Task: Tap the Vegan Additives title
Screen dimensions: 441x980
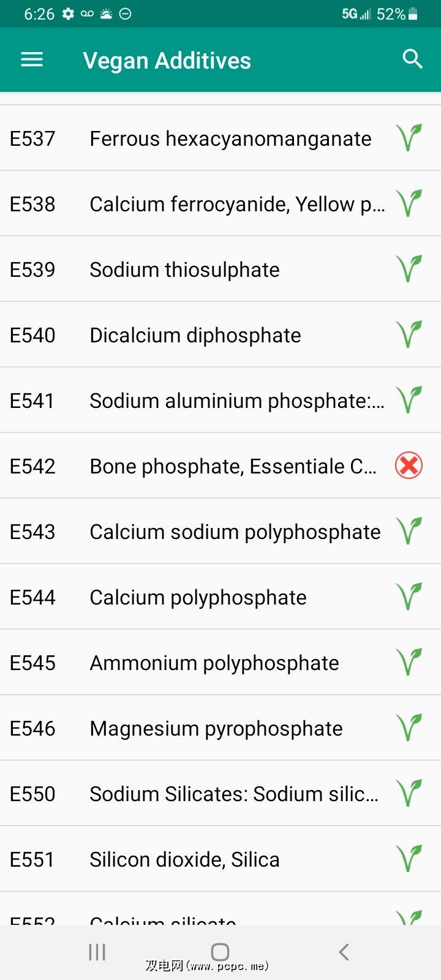Action: pyautogui.click(x=167, y=61)
